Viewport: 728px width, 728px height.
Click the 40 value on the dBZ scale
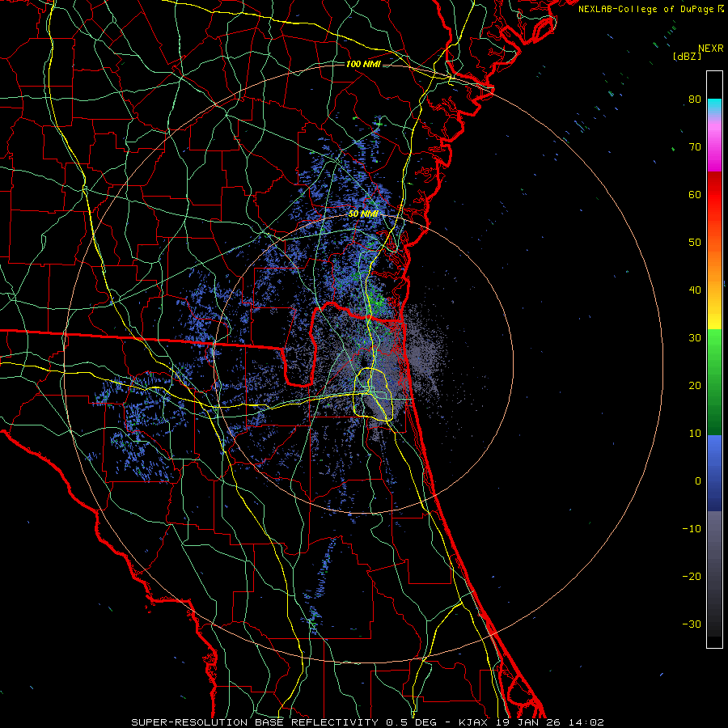coord(695,290)
